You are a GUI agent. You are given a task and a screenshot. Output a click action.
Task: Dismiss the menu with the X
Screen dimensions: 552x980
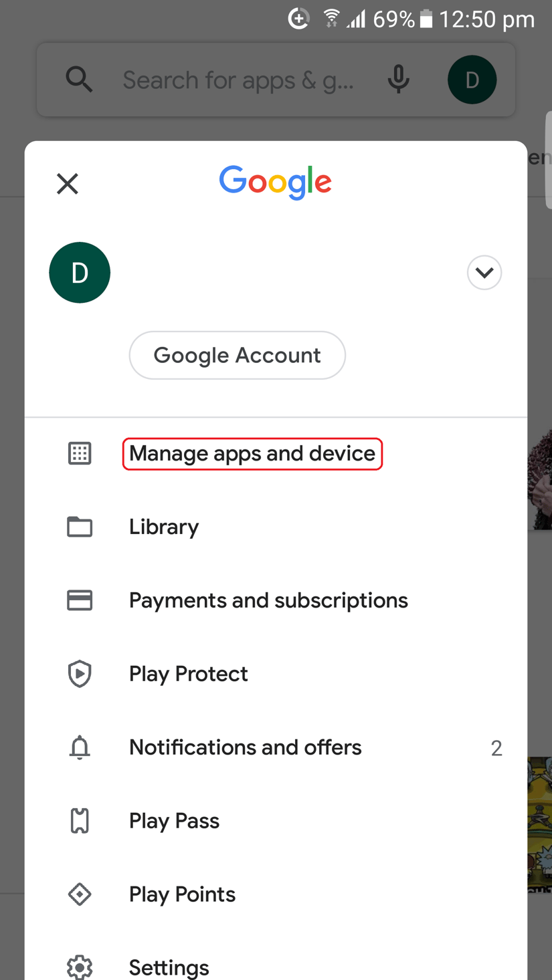[x=67, y=184]
